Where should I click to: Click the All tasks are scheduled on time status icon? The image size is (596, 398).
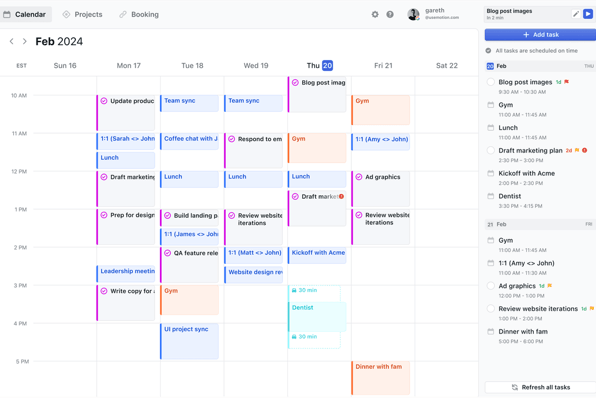click(488, 51)
